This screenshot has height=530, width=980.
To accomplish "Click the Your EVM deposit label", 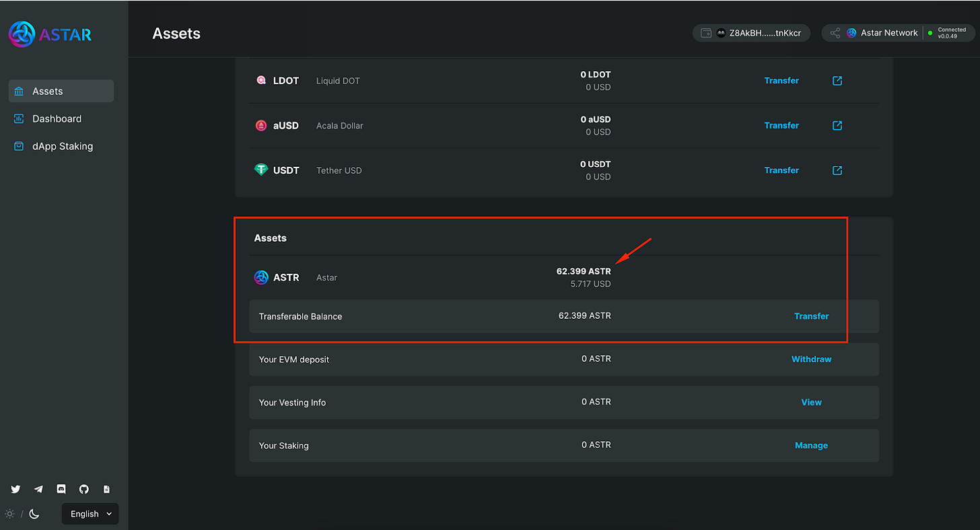I will coord(294,359).
